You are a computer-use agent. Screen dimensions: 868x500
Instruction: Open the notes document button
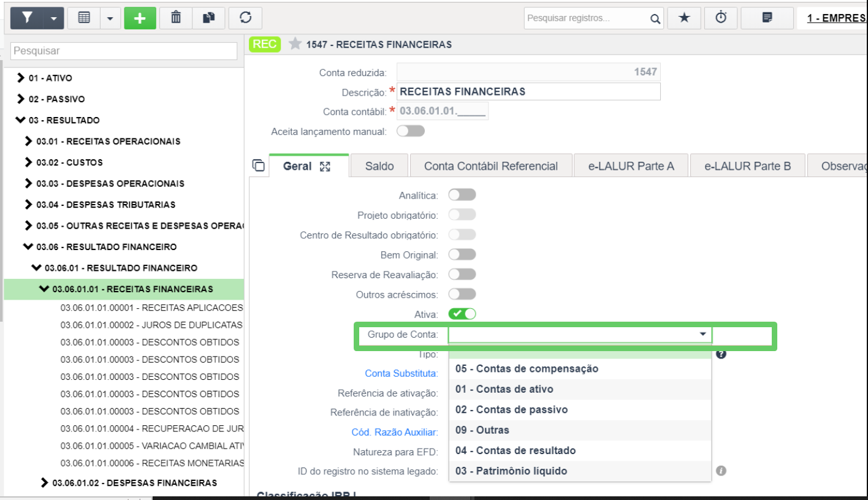pos(767,18)
